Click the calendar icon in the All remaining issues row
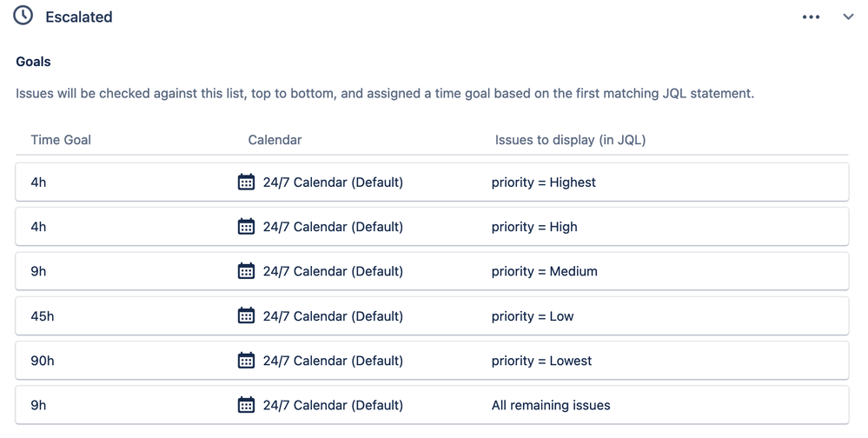This screenshot has height=438, width=868. point(246,405)
